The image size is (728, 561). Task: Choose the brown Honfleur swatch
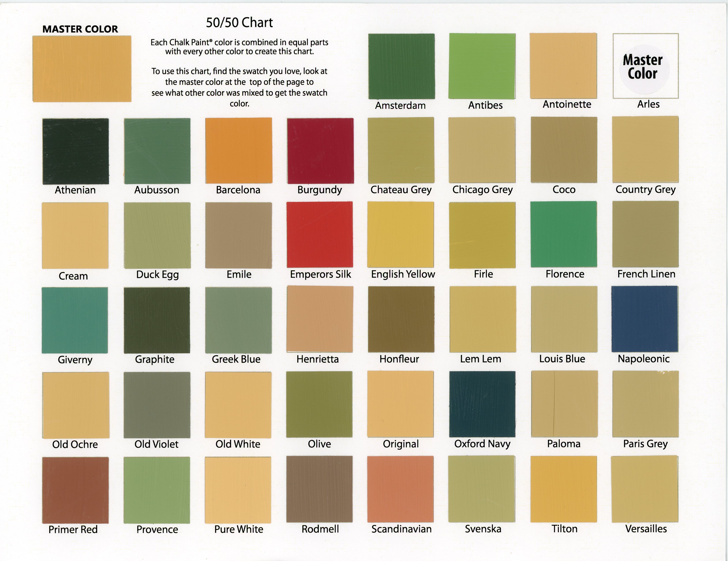(x=401, y=319)
